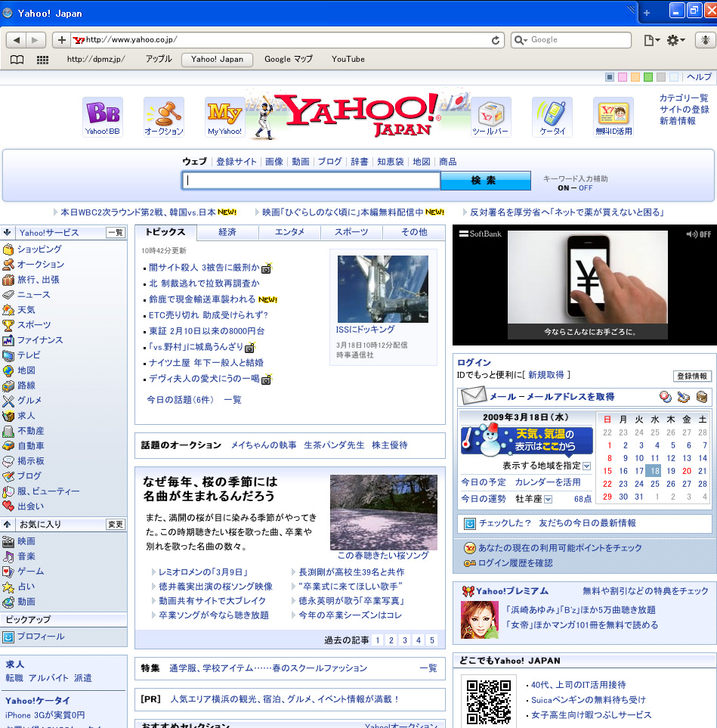Open the Google search engine dropdown
The height and width of the screenshot is (728, 717).
521,40
